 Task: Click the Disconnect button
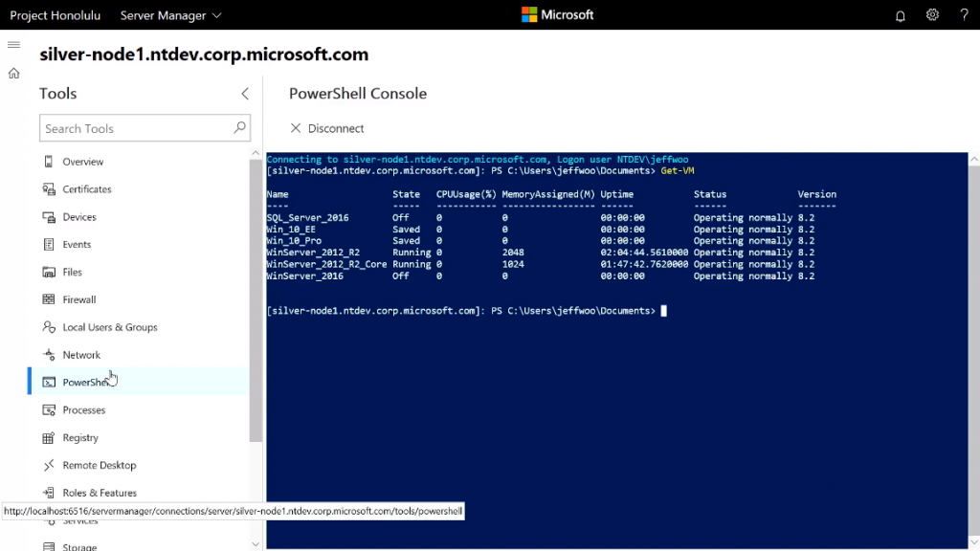327,128
